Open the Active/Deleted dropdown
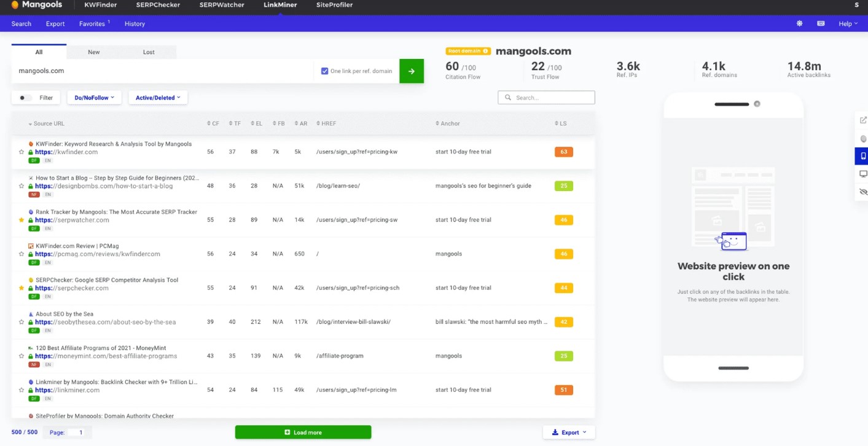 [x=158, y=98]
